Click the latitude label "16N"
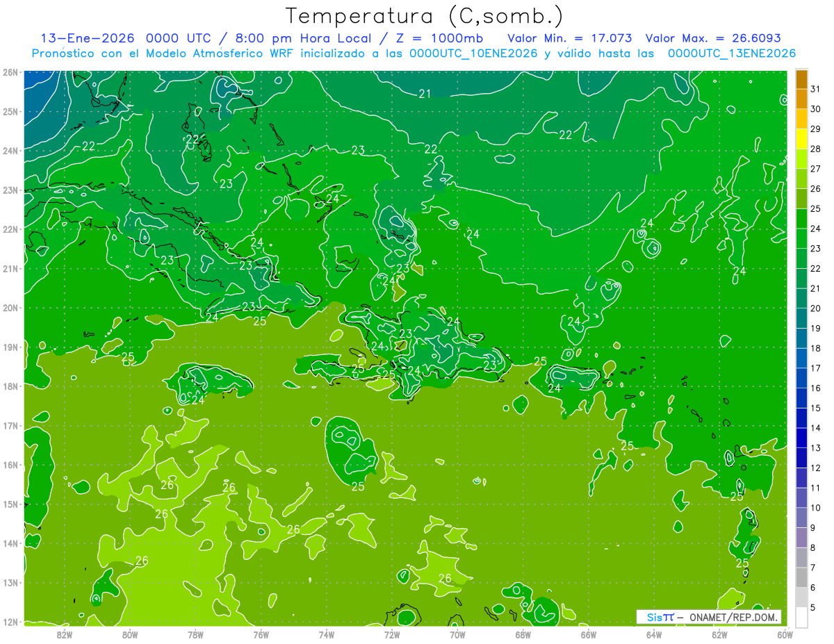 (x=10, y=464)
